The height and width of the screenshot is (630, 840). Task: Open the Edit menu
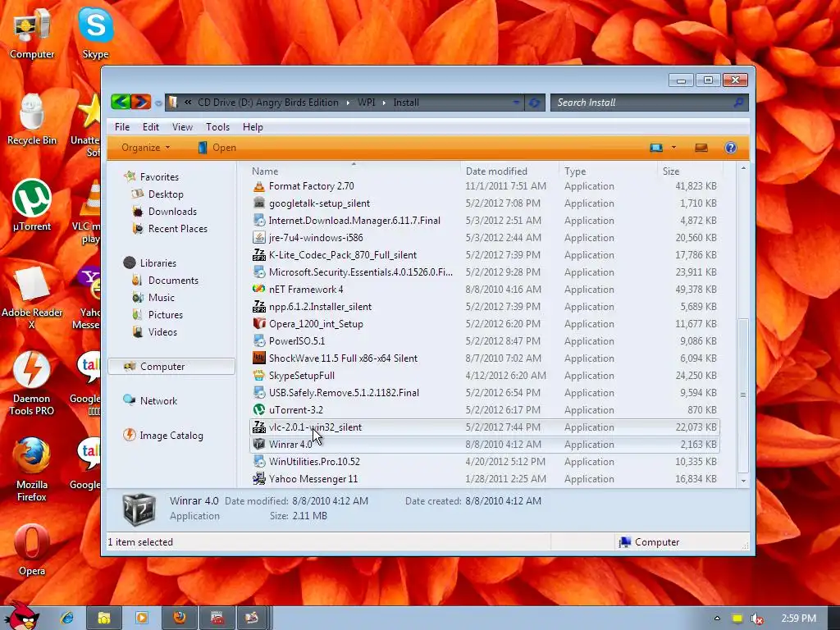(x=151, y=127)
